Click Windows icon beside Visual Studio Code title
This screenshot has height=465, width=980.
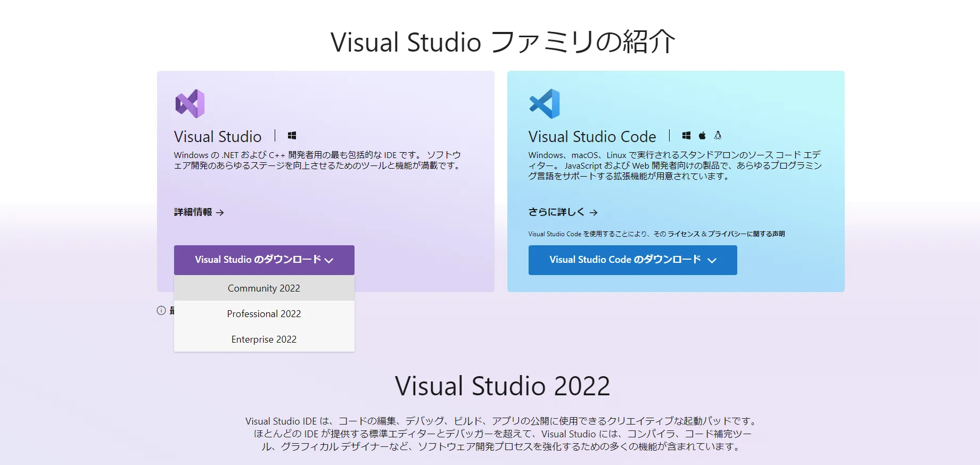686,136
